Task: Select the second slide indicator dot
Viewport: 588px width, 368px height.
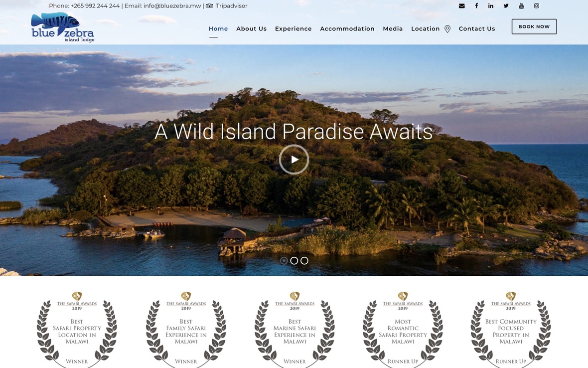Action: click(x=294, y=260)
